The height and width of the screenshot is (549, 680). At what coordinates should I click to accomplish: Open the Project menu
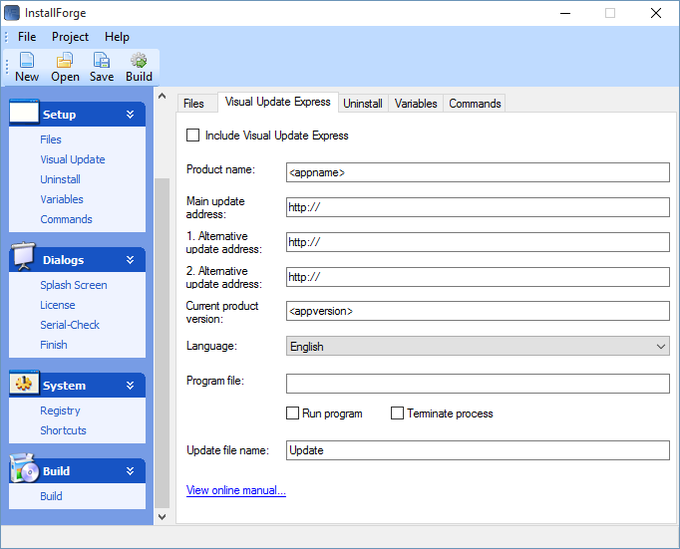click(x=70, y=37)
